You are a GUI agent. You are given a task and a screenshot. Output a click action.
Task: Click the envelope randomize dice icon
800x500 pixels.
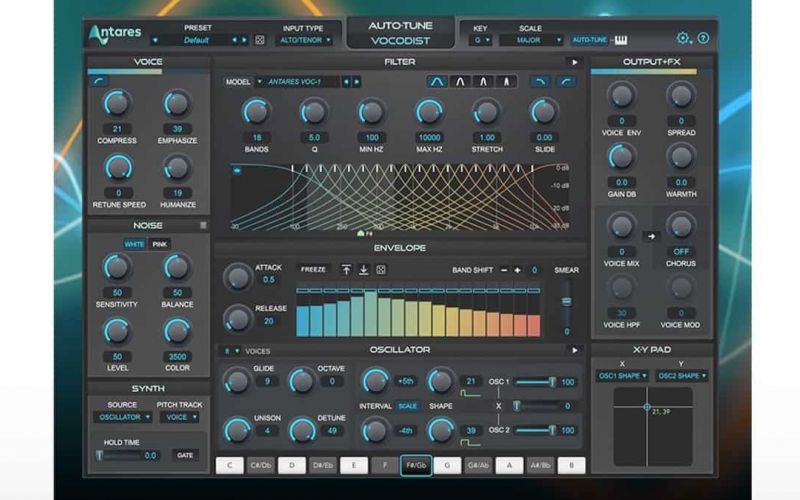[x=381, y=270]
